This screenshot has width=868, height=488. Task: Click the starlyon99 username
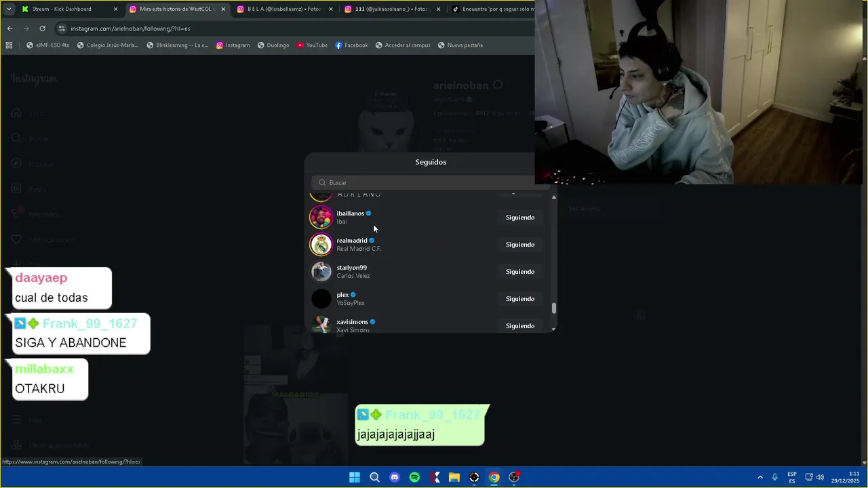click(351, 268)
